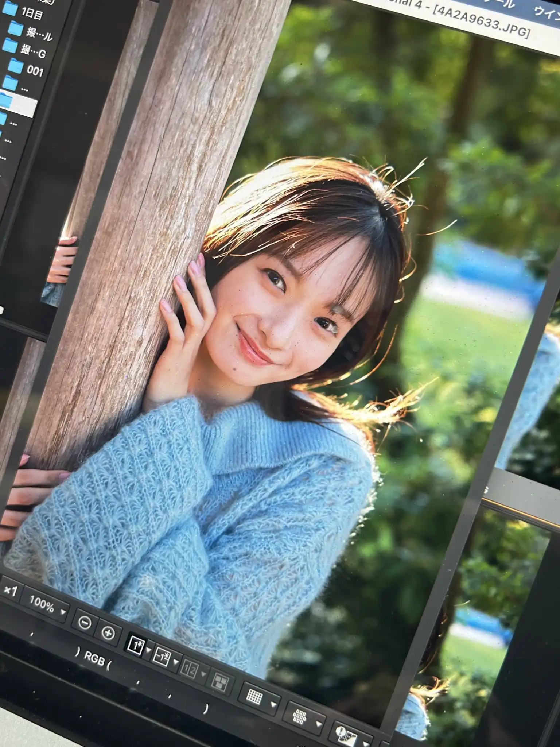Toggle the grid overlay icon
This screenshot has width=560, height=747.
pos(254,697)
